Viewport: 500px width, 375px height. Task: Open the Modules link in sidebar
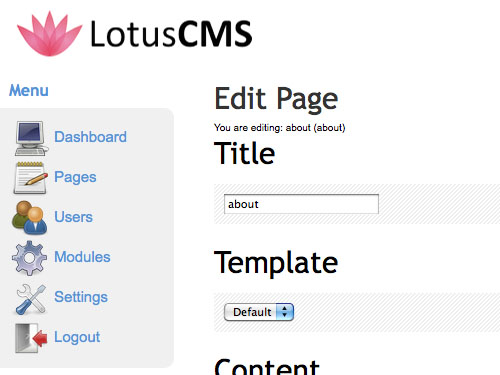[x=82, y=257]
